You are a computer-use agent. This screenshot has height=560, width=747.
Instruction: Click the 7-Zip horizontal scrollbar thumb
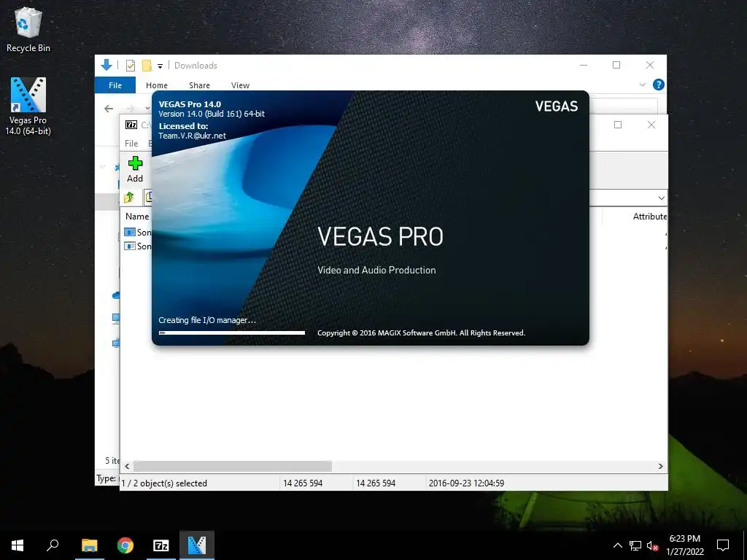click(x=233, y=466)
